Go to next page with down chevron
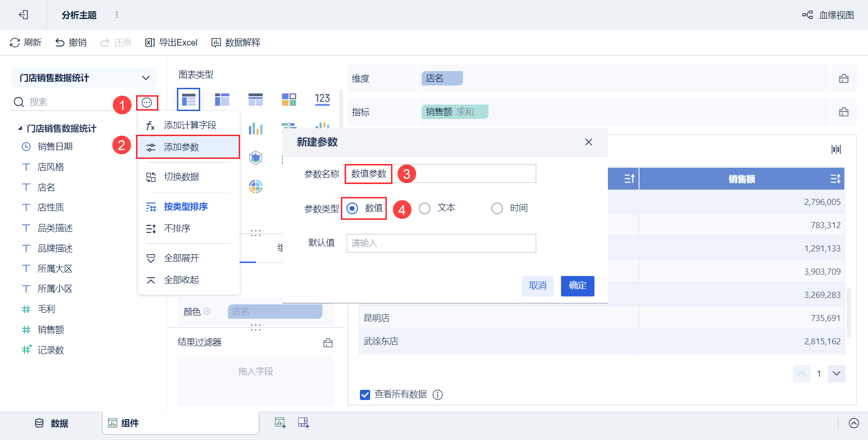 [x=836, y=374]
